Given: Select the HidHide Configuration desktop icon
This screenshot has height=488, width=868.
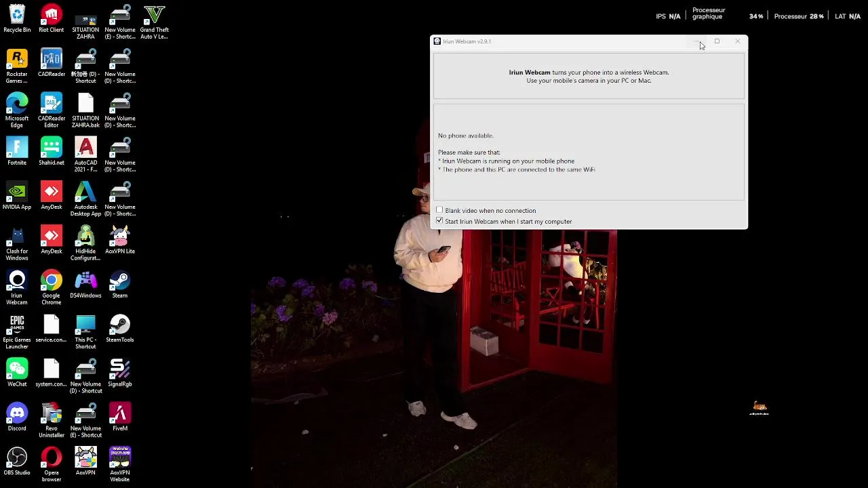Looking at the screenshot, I should click(85, 243).
